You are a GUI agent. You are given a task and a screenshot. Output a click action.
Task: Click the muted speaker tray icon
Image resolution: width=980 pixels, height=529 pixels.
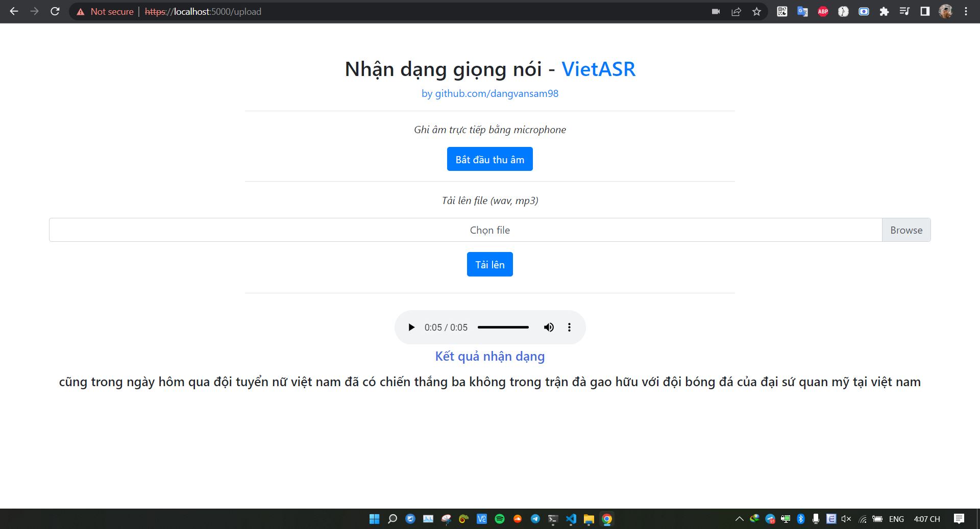[846, 519]
